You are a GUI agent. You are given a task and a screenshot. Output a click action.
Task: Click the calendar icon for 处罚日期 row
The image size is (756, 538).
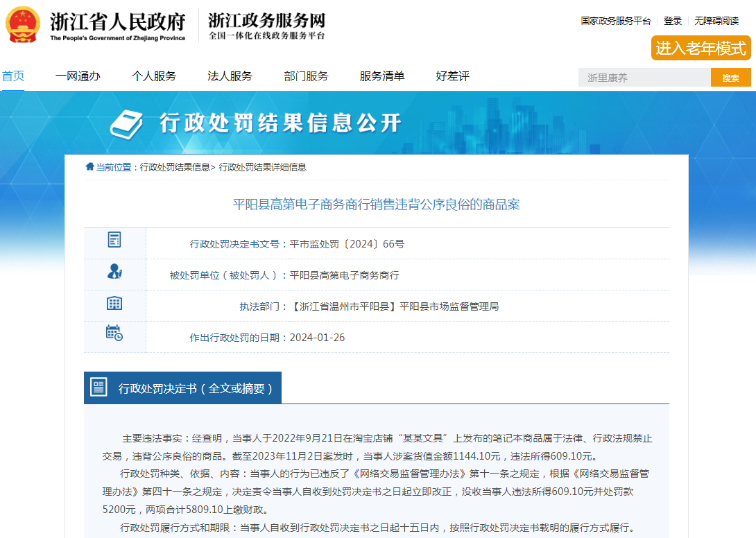coord(114,333)
